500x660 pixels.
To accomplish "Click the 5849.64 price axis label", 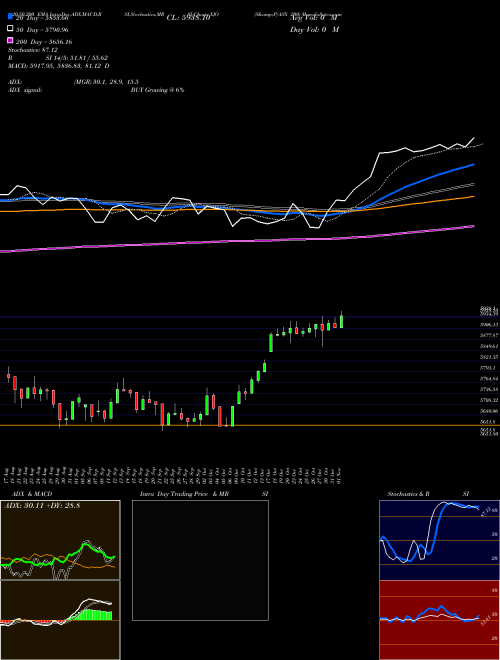I will [489, 346].
